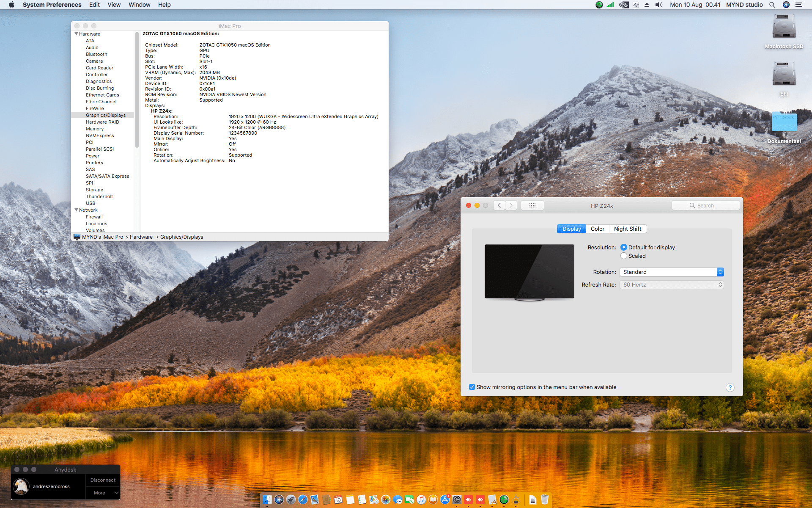Open the Apple menu
This screenshot has width=812, height=508.
[11, 5]
